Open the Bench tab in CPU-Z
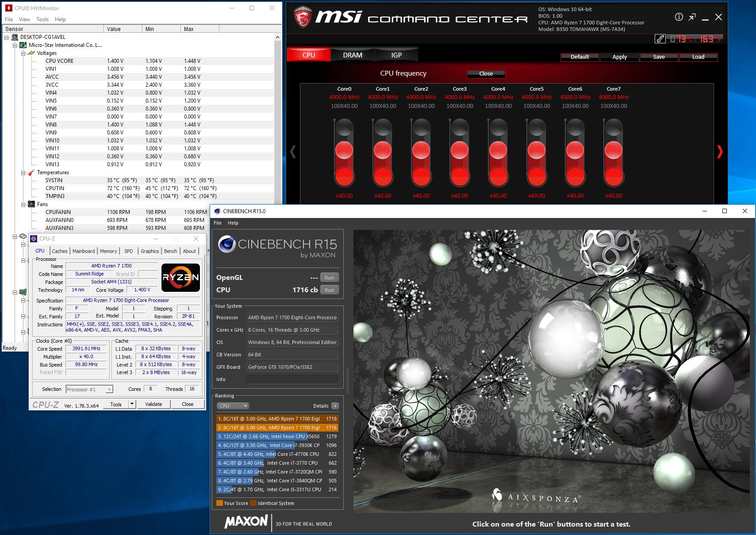Image resolution: width=756 pixels, height=535 pixels. coord(171,251)
